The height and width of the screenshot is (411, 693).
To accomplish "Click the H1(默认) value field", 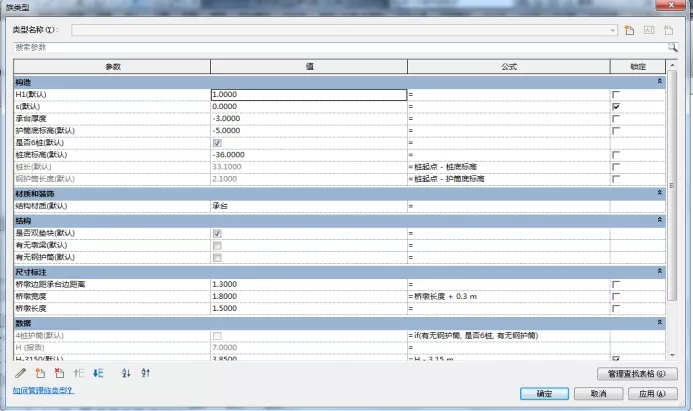I will pyautogui.click(x=308, y=94).
